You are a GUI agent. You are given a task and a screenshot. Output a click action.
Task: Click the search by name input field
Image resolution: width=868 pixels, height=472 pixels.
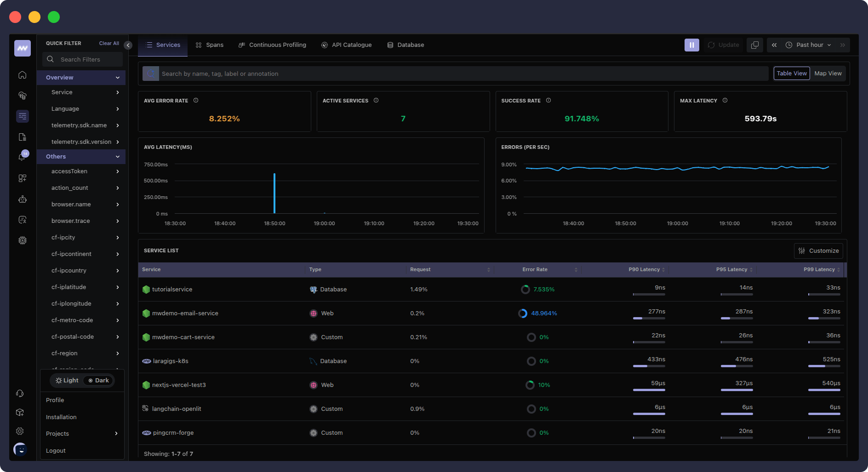368,74
